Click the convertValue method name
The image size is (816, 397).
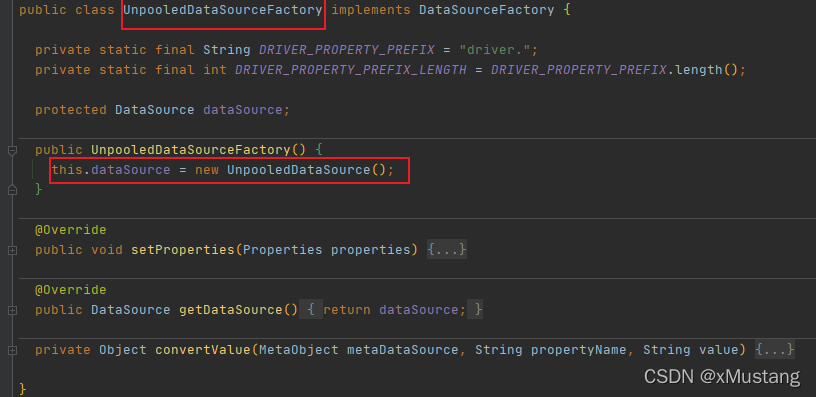(203, 350)
